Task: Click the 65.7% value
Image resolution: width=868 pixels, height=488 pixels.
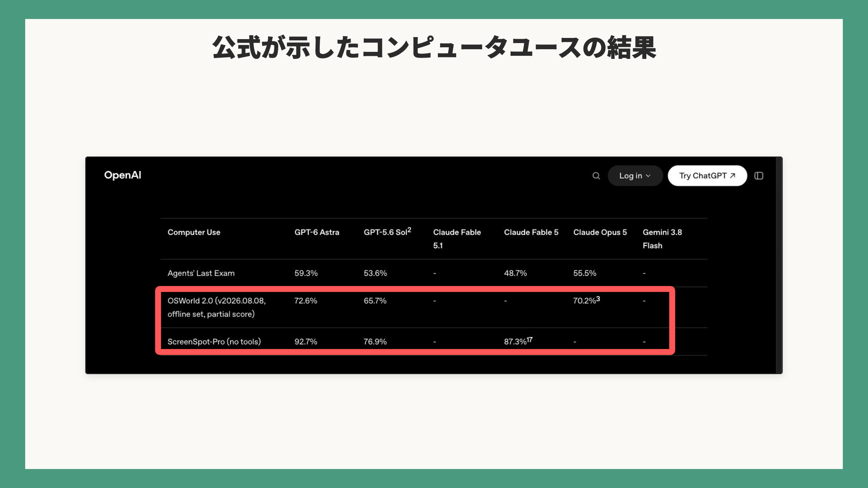Action: point(375,301)
